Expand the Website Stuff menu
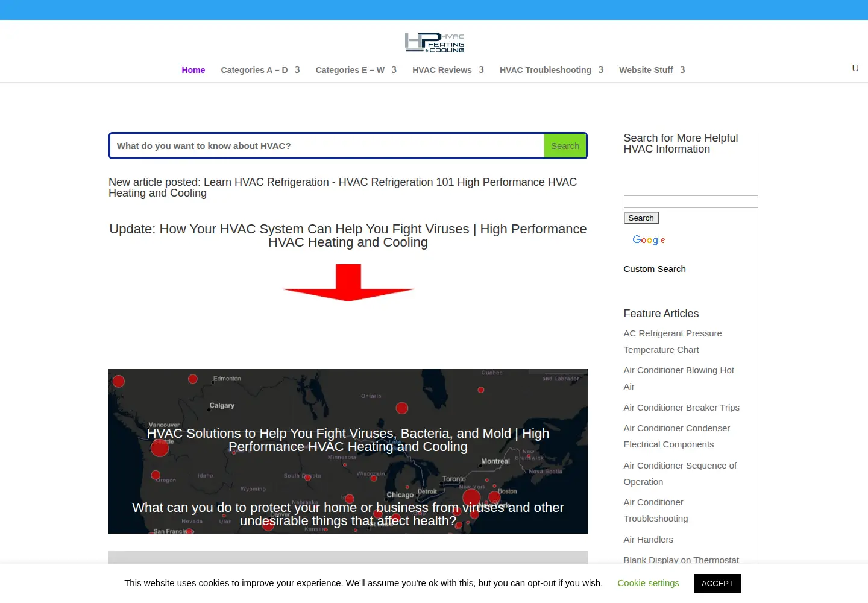Image resolution: width=868 pixels, height=603 pixels. (x=652, y=70)
